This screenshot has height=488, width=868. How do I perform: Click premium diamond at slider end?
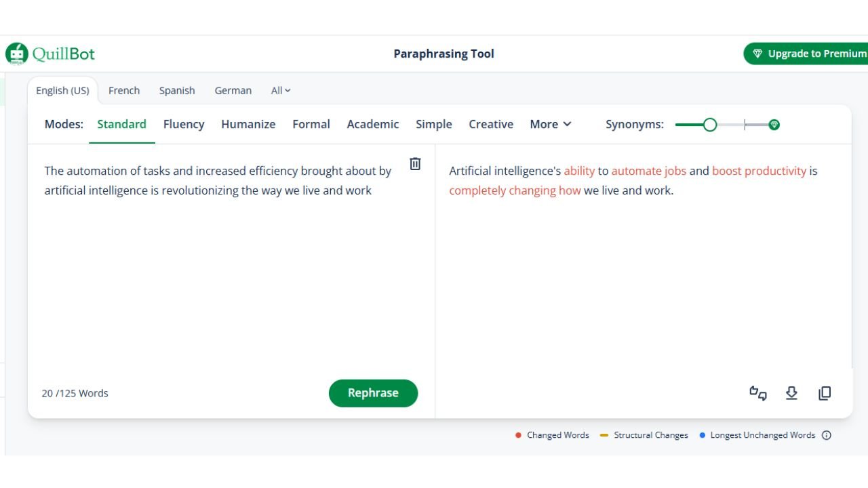pos(774,125)
